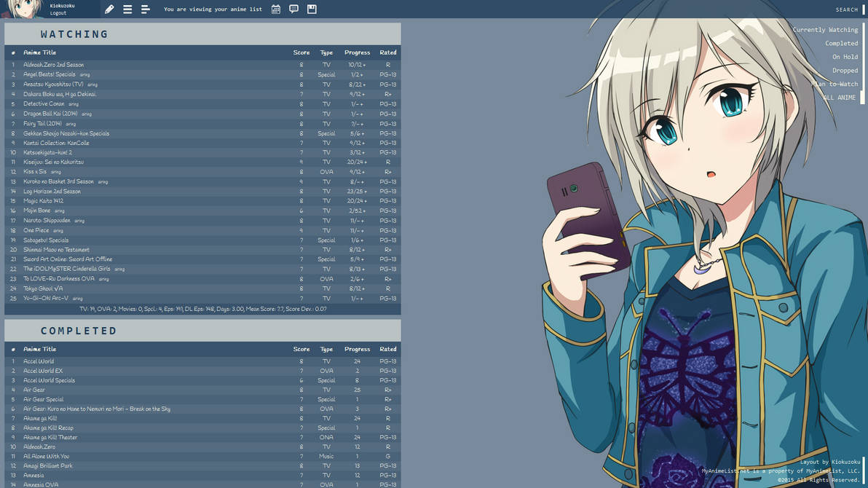Switch to Completed list in sidebar

tap(842, 43)
